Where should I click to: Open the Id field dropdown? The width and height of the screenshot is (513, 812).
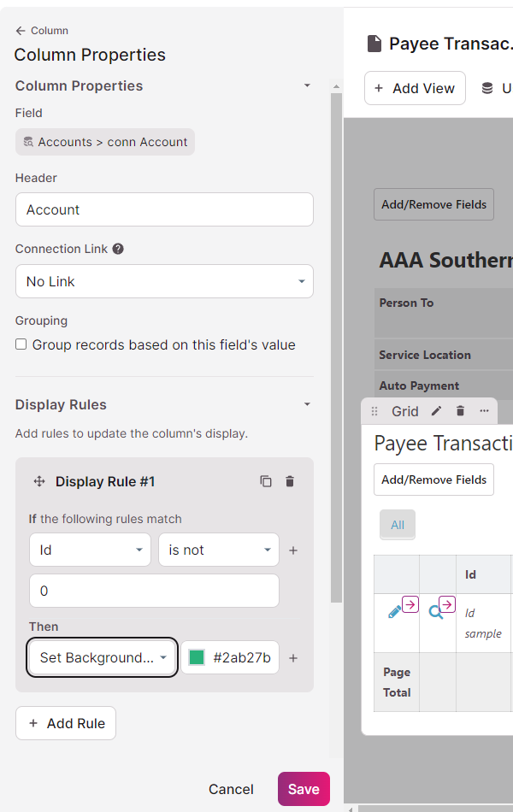tap(90, 550)
